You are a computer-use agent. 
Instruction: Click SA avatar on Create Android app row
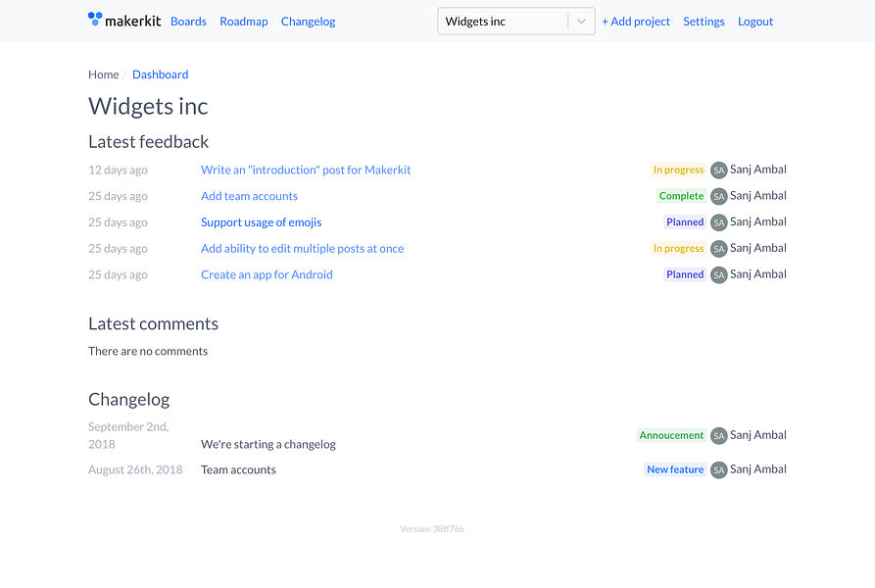coord(719,275)
